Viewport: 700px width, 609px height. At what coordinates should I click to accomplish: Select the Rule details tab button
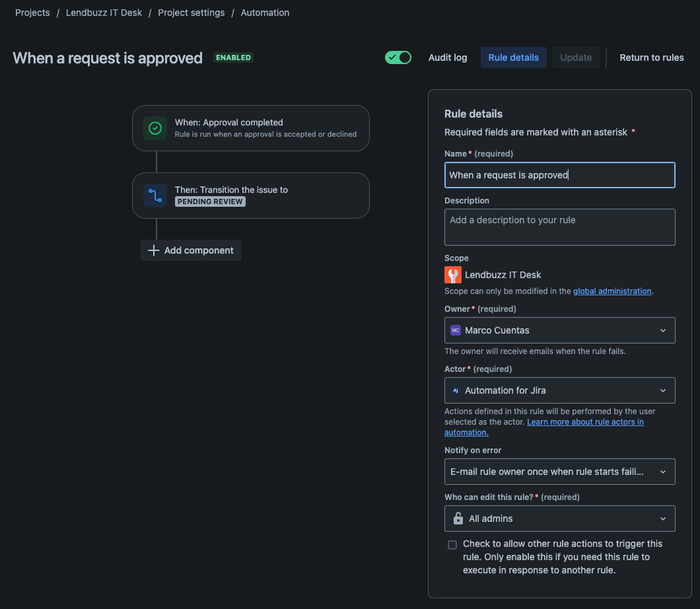(x=514, y=57)
